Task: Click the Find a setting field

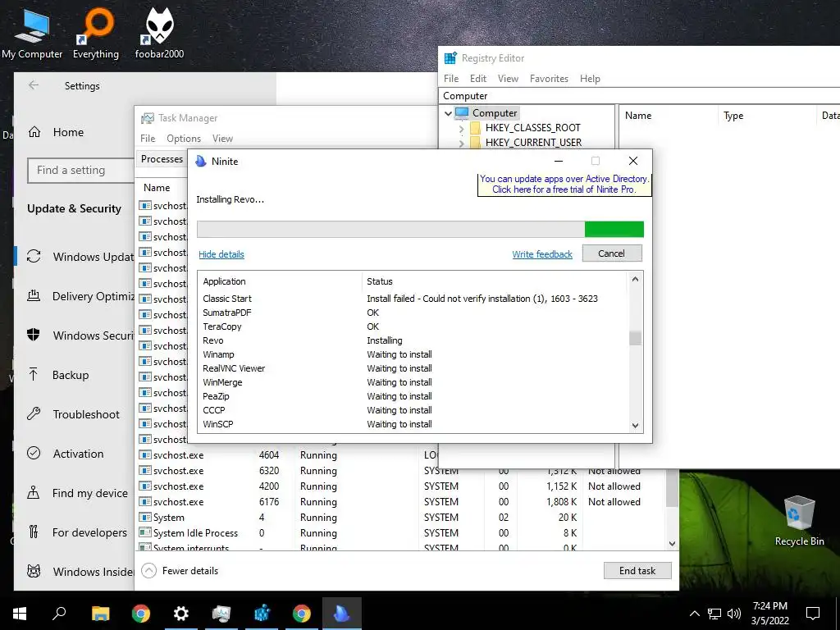Action: point(80,171)
